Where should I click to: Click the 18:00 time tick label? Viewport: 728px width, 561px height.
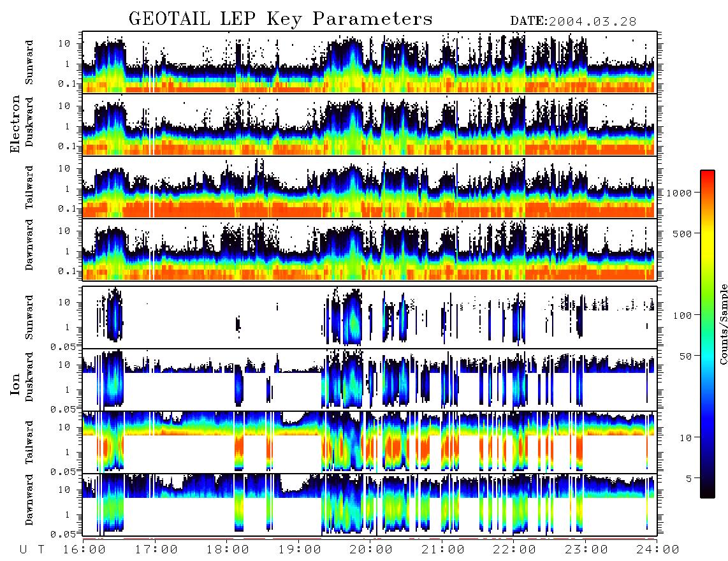pyautogui.click(x=228, y=550)
